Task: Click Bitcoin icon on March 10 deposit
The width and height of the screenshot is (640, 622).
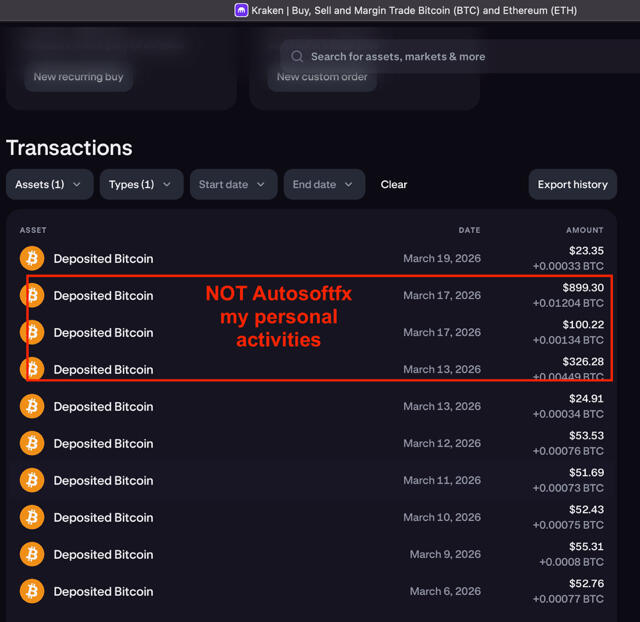Action: 32,517
